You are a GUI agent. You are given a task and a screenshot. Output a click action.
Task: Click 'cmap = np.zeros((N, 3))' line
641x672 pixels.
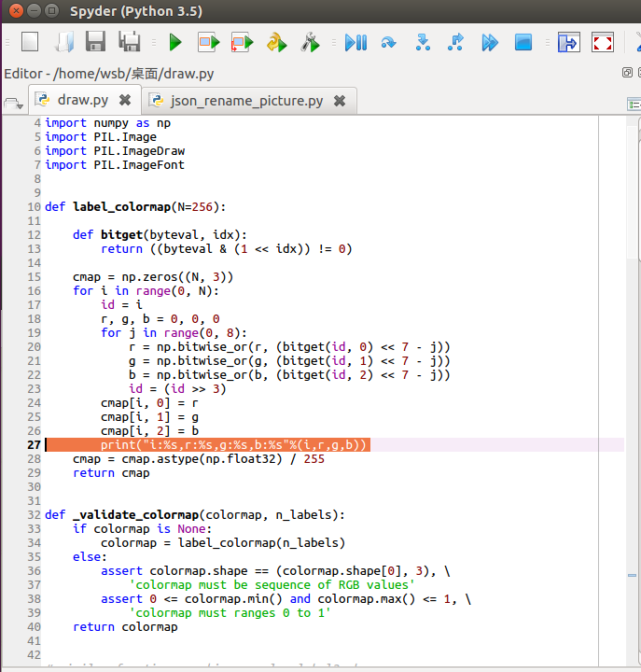(152, 277)
